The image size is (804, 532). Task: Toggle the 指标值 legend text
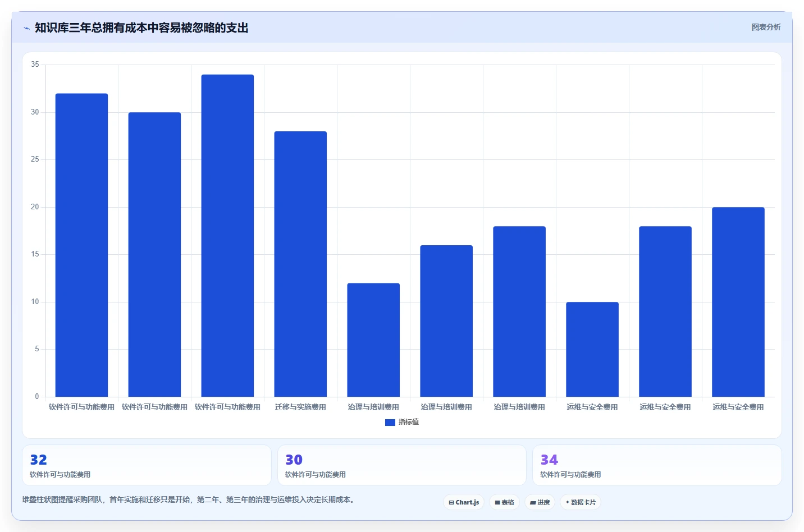[x=409, y=422]
